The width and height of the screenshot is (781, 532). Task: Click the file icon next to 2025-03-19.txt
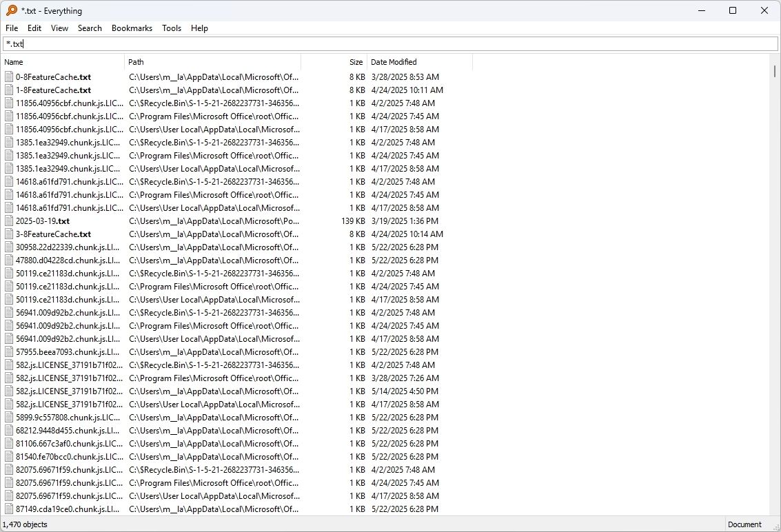8,221
